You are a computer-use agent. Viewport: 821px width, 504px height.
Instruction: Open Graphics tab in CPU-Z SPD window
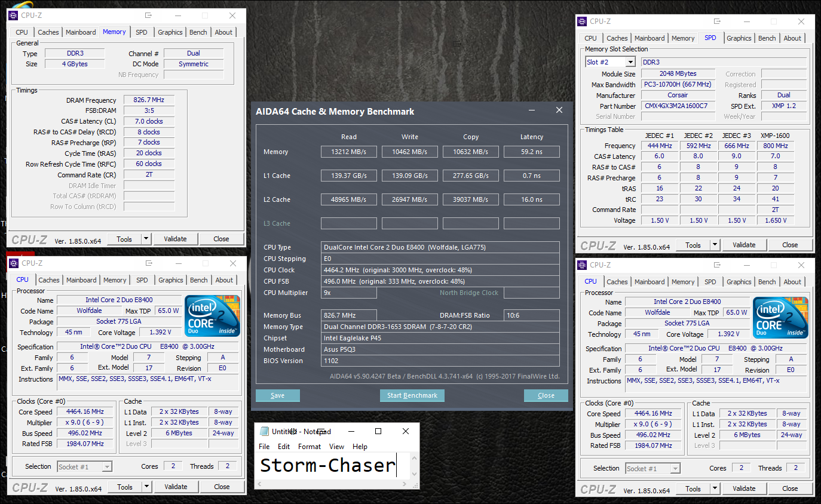pyautogui.click(x=739, y=38)
